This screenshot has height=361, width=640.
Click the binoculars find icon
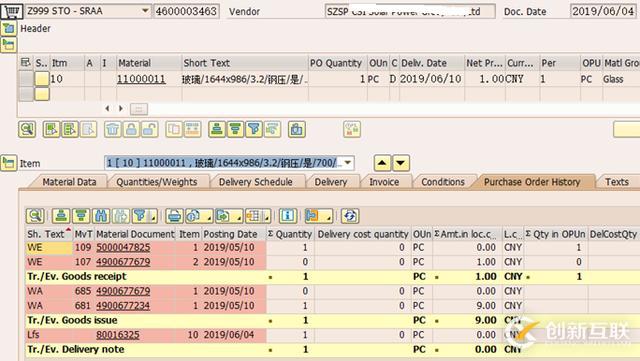click(x=101, y=216)
